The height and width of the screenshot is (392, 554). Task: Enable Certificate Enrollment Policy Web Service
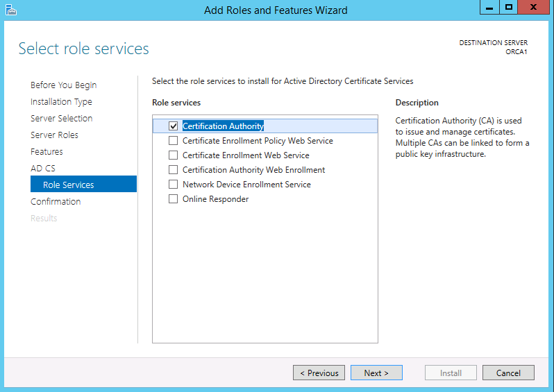pyautogui.click(x=174, y=141)
